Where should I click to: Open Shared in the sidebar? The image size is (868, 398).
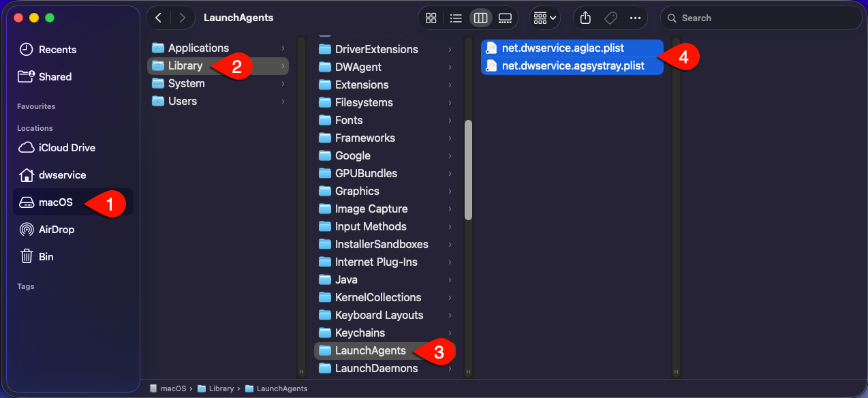pyautogui.click(x=72, y=77)
